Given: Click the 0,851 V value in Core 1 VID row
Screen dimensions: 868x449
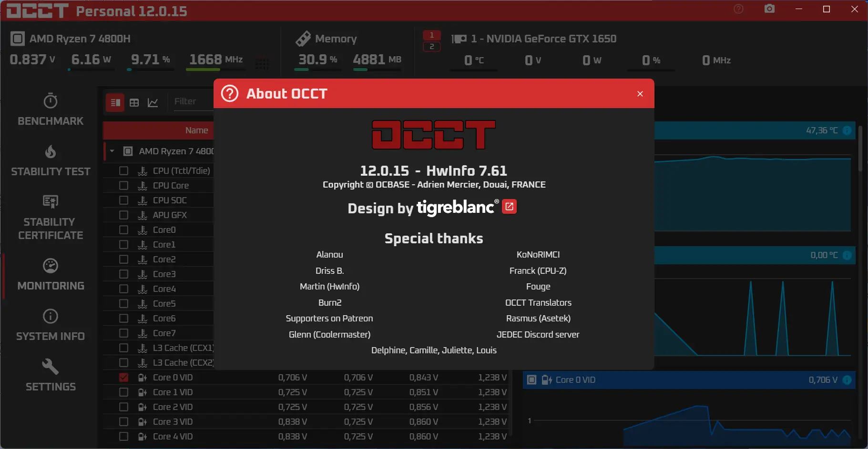Looking at the screenshot, I should (424, 392).
